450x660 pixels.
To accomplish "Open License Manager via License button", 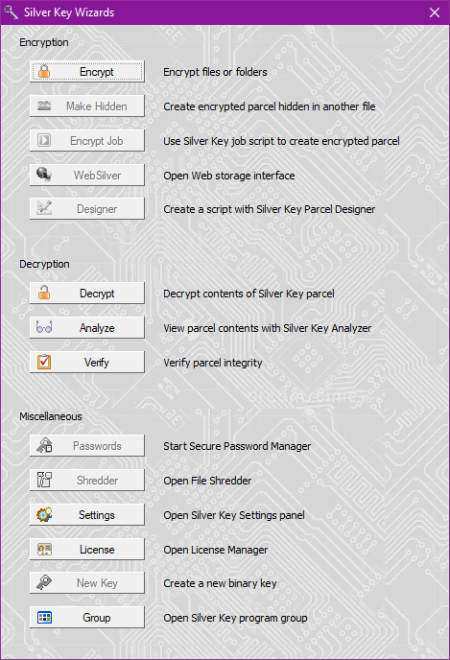I will pyautogui.click(x=87, y=549).
